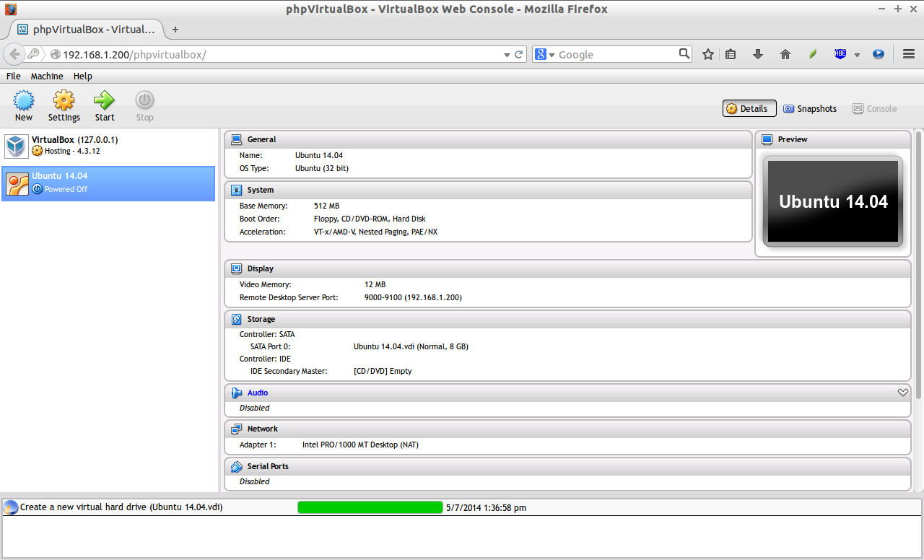Click the '512 MB' base memory value

click(326, 206)
